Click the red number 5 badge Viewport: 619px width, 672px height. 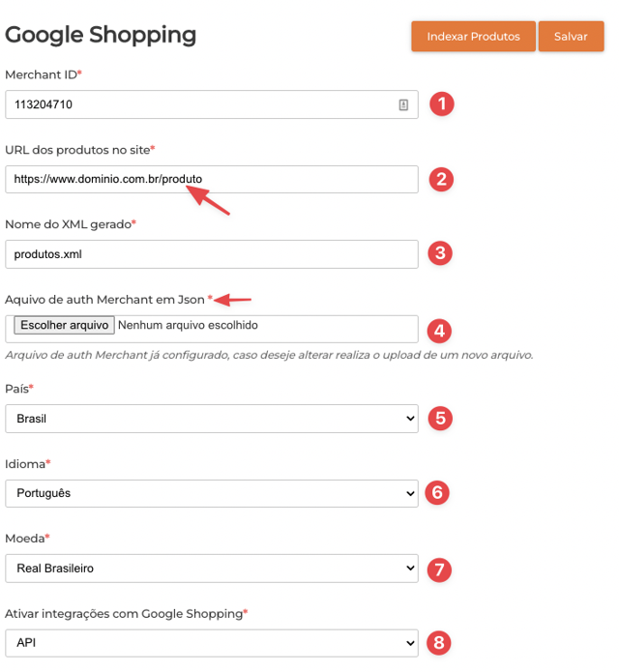tap(440, 419)
